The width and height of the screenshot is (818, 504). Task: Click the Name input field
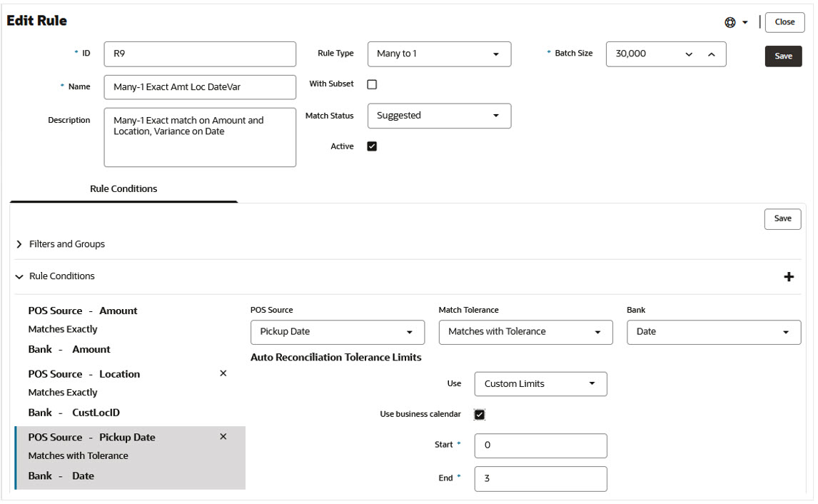200,87
